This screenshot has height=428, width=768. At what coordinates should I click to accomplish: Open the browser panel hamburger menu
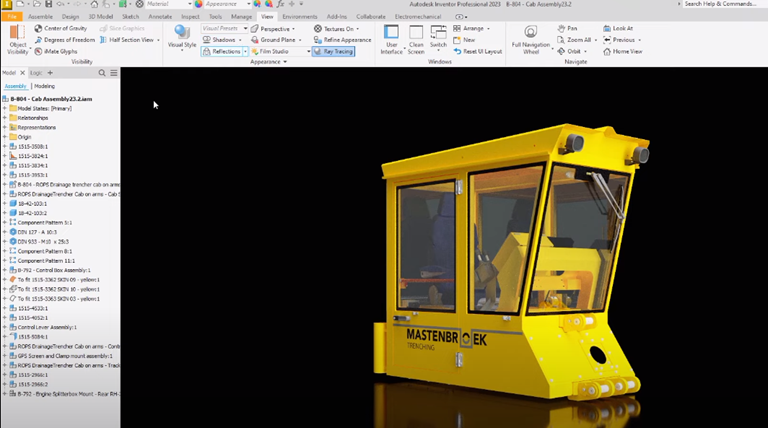click(114, 73)
